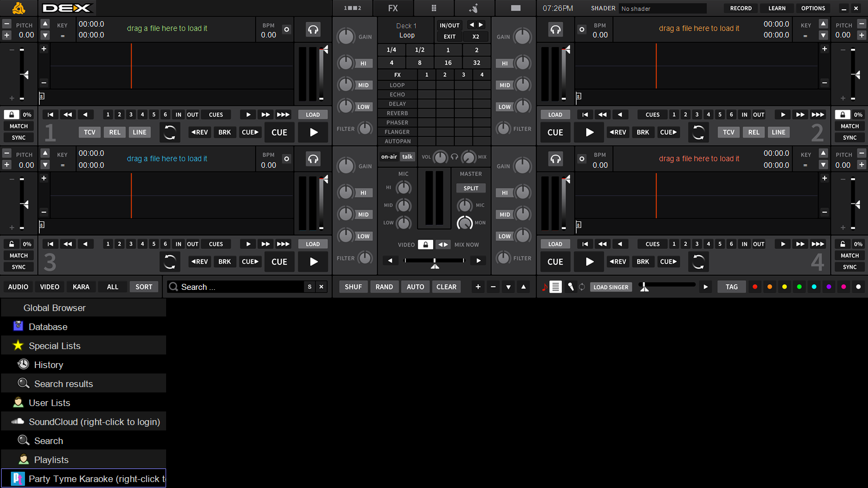
Task: Click deck 4 loop cycle icon
Action: tap(698, 262)
